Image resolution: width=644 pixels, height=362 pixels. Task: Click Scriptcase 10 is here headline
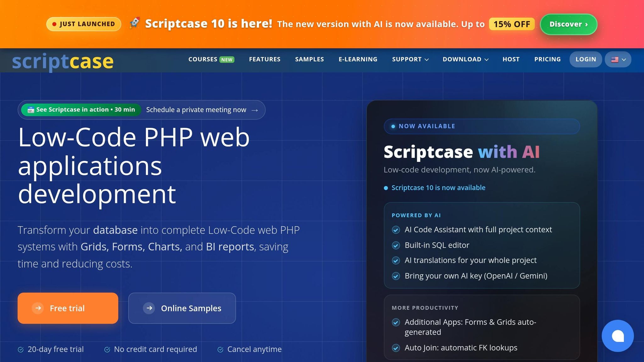tap(208, 24)
